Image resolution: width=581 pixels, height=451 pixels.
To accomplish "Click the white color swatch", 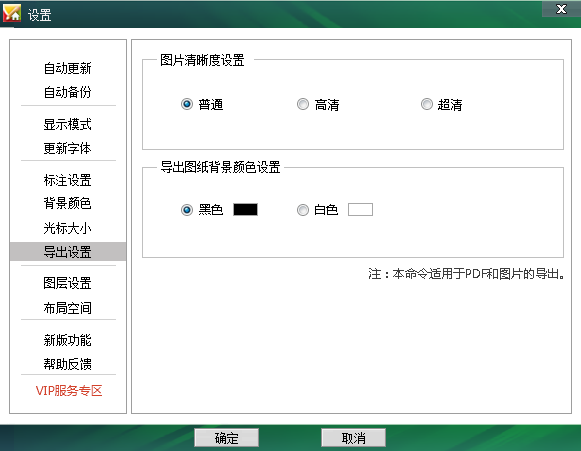I will click(x=360, y=209).
